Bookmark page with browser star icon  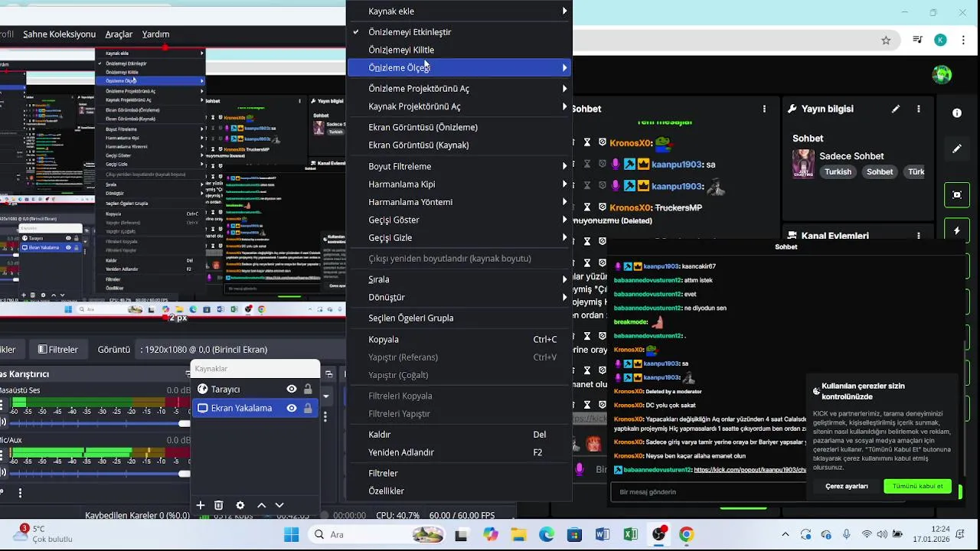pyautogui.click(x=886, y=40)
